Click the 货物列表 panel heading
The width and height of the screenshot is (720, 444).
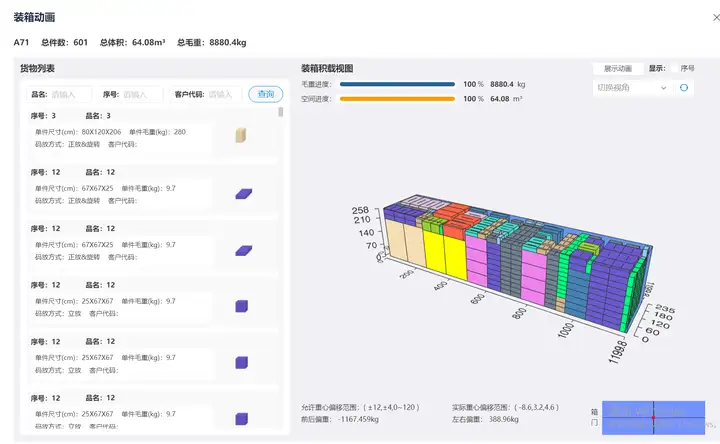tap(37, 68)
